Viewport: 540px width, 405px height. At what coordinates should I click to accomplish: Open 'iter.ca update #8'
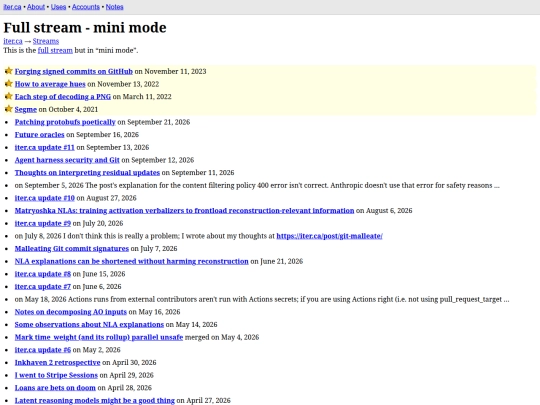click(43, 274)
